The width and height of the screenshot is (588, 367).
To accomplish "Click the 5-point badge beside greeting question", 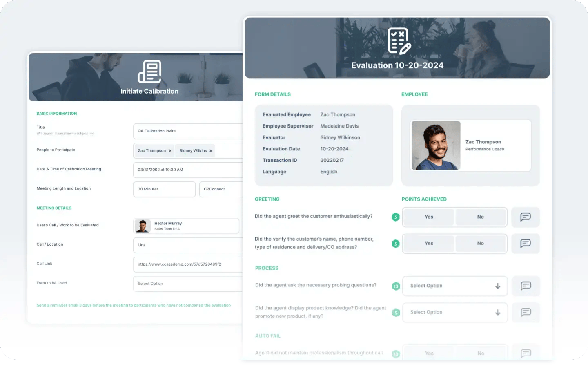I will 395,217.
